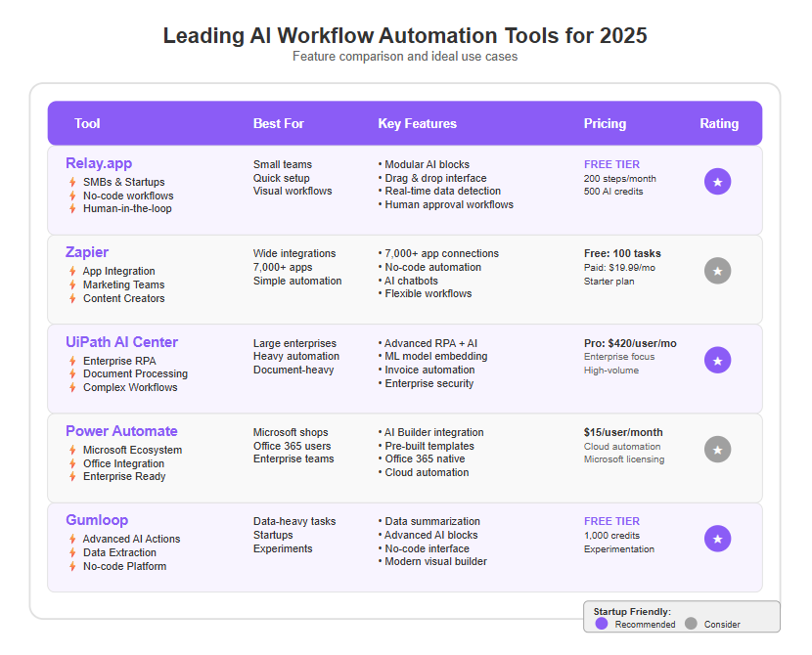Image resolution: width=812 pixels, height=655 pixels.
Task: Click lightning bolt beside No-code Platform
Action: (x=72, y=567)
